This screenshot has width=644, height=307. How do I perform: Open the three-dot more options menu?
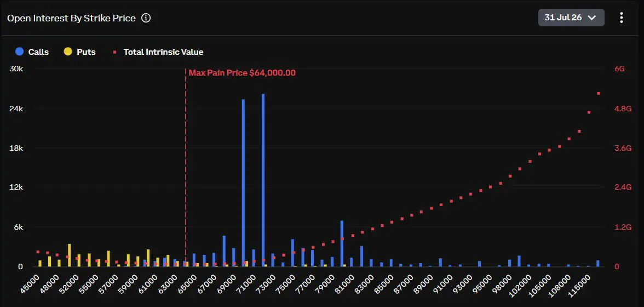point(622,17)
